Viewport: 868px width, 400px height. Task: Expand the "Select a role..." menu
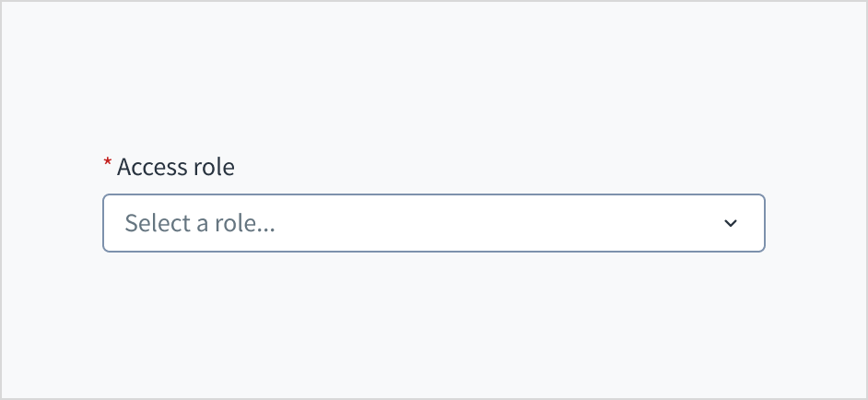click(x=433, y=223)
